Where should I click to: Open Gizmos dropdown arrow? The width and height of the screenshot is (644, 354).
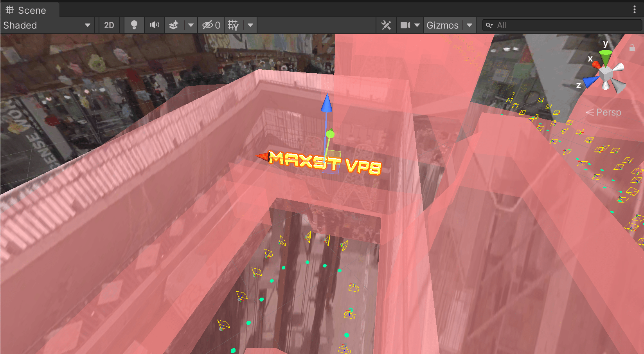click(470, 25)
